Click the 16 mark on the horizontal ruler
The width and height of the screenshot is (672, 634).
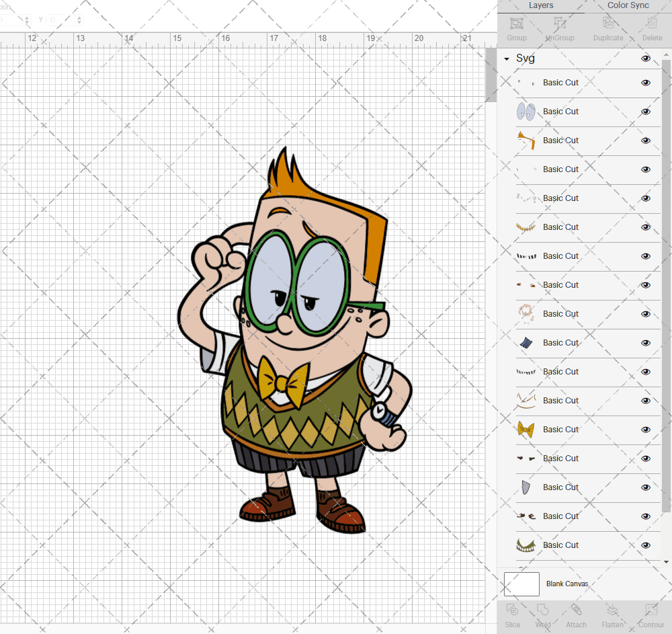tap(225, 38)
